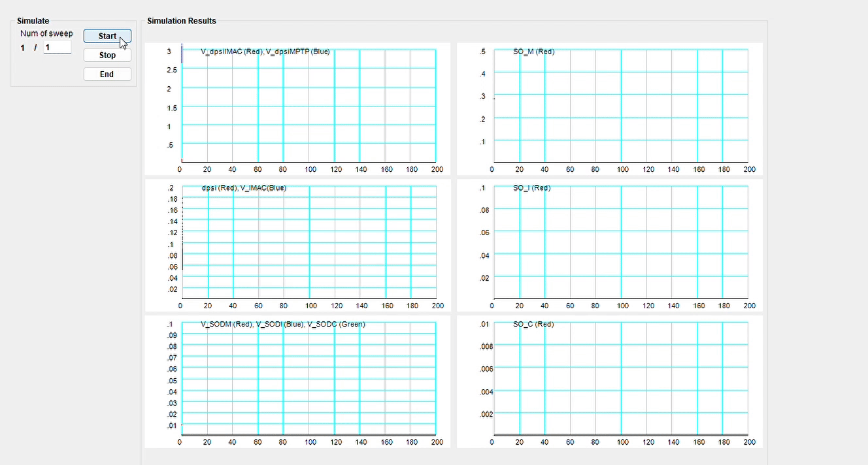
Task: Click y-axis value .08 on SO_I graph
Action: click(483, 210)
